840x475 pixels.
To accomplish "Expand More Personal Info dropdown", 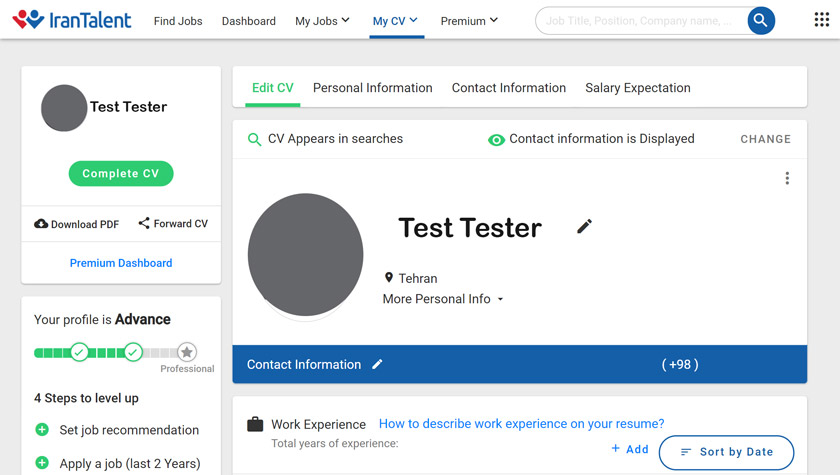I will click(x=443, y=299).
